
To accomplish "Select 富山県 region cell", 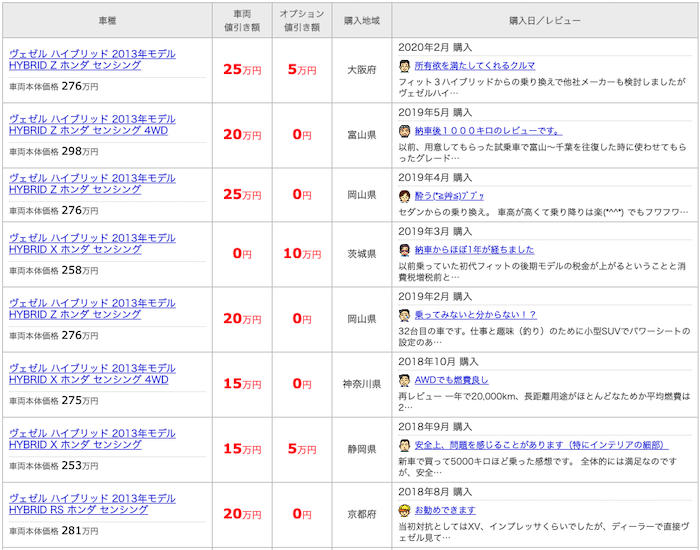I will point(362,135).
